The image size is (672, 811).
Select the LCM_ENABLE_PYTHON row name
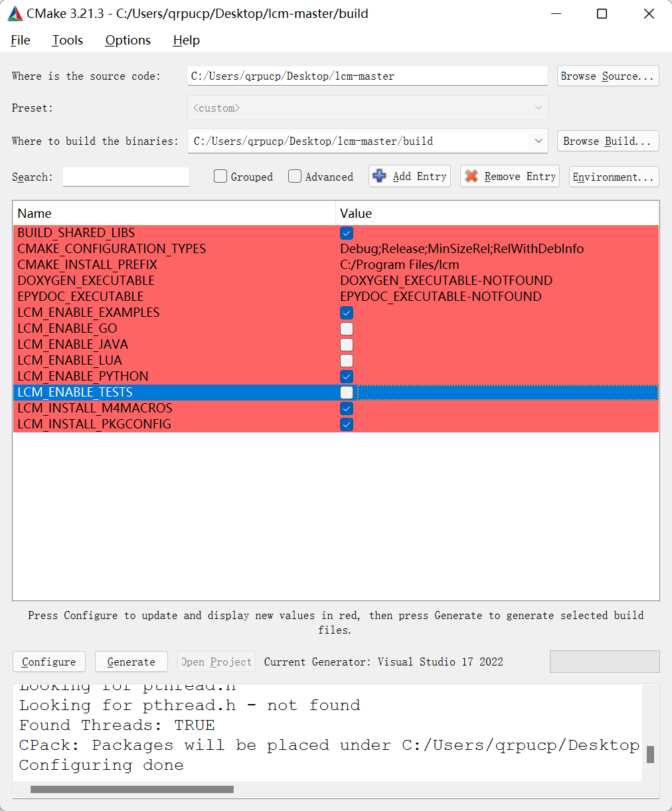pos(83,376)
